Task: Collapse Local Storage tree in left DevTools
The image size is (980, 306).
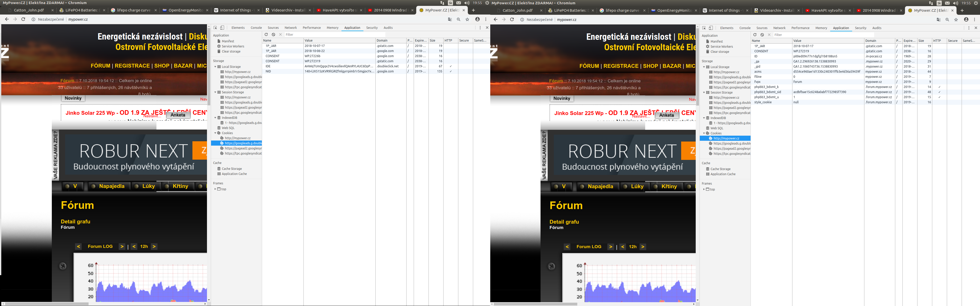Action: 215,67
